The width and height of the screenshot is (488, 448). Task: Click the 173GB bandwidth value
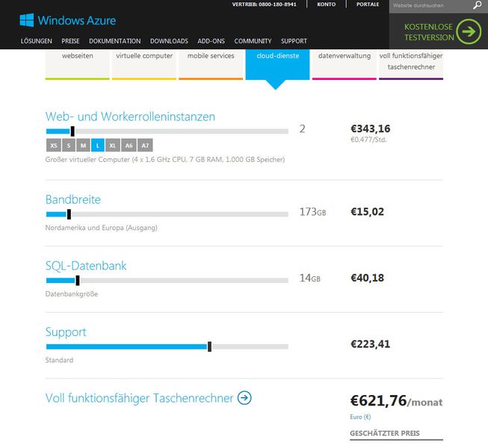(313, 212)
